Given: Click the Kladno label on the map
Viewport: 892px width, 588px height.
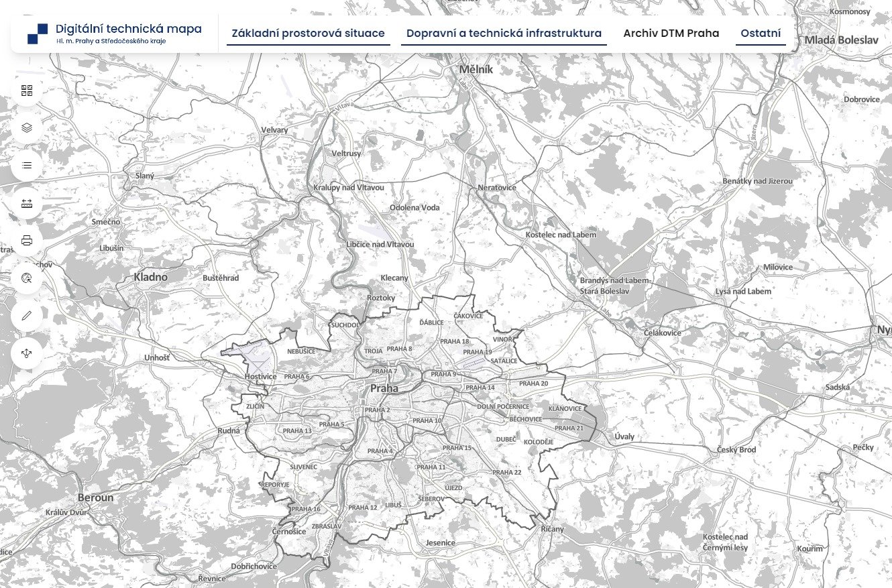Looking at the screenshot, I should click(150, 277).
